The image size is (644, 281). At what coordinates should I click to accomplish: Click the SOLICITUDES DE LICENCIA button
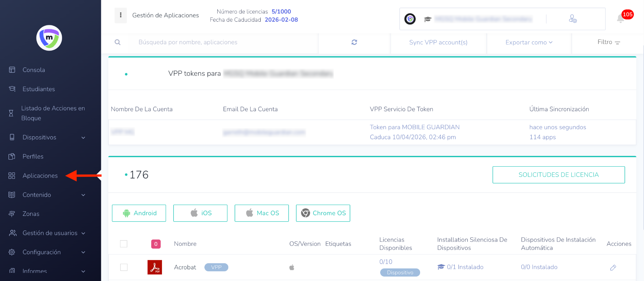558,175
